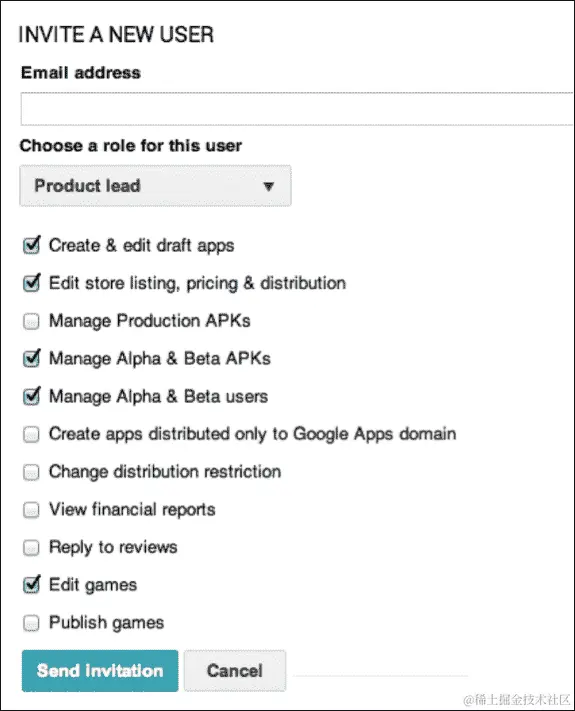Click the Send invitation button
Viewport: 575px width, 711px height.
[x=100, y=671]
